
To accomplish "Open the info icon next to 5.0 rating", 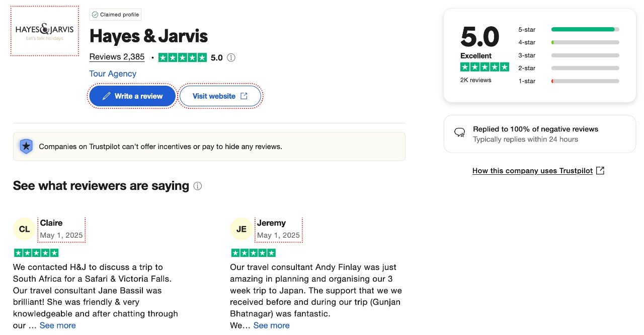I will click(x=231, y=57).
